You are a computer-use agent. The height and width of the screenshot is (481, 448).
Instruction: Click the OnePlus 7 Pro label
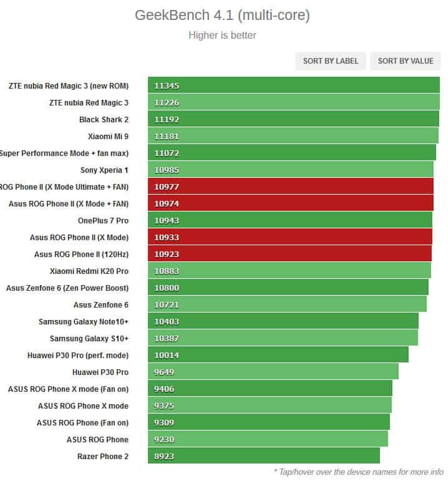click(103, 220)
